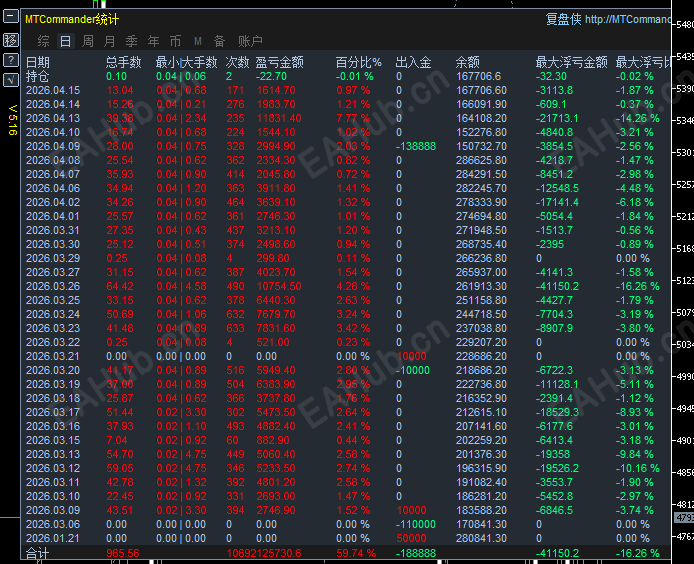The height and width of the screenshot is (564, 694).
Task: Click the 盈亏金额 column header
Action: click(x=280, y=62)
